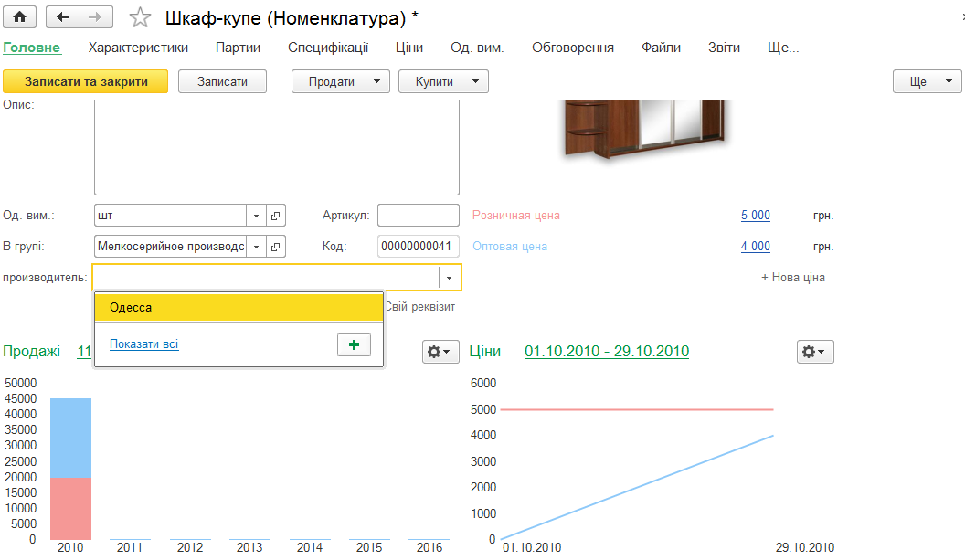
Task: Click Записати та закрити button
Action: click(x=86, y=82)
